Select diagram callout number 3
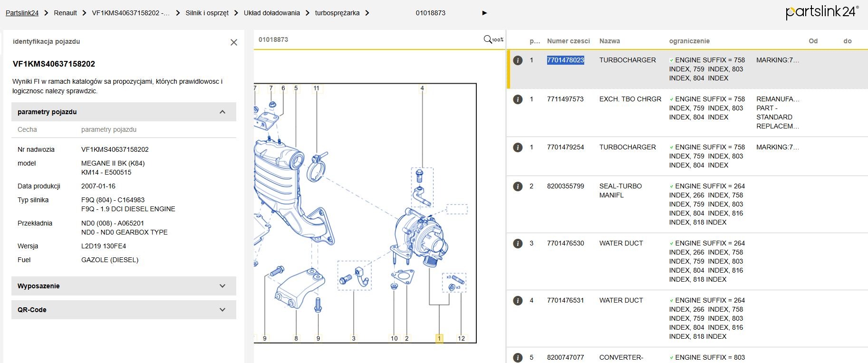868x363 pixels. click(x=354, y=338)
